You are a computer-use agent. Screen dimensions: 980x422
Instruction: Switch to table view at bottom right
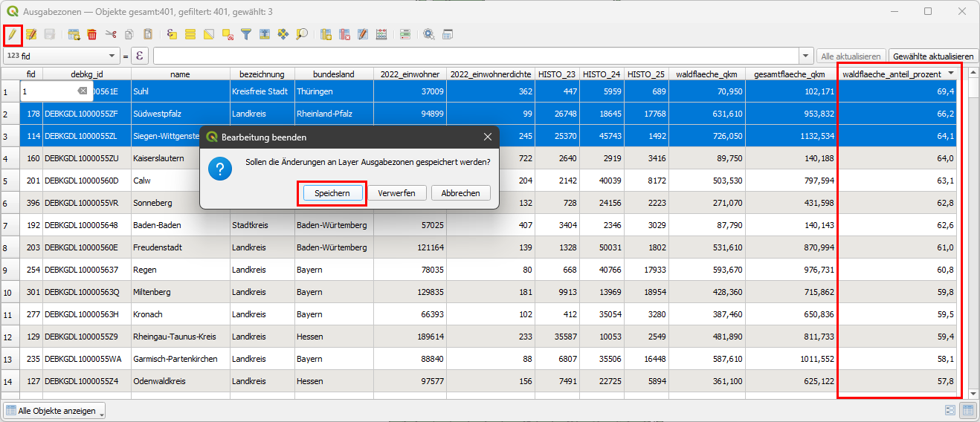tap(968, 410)
